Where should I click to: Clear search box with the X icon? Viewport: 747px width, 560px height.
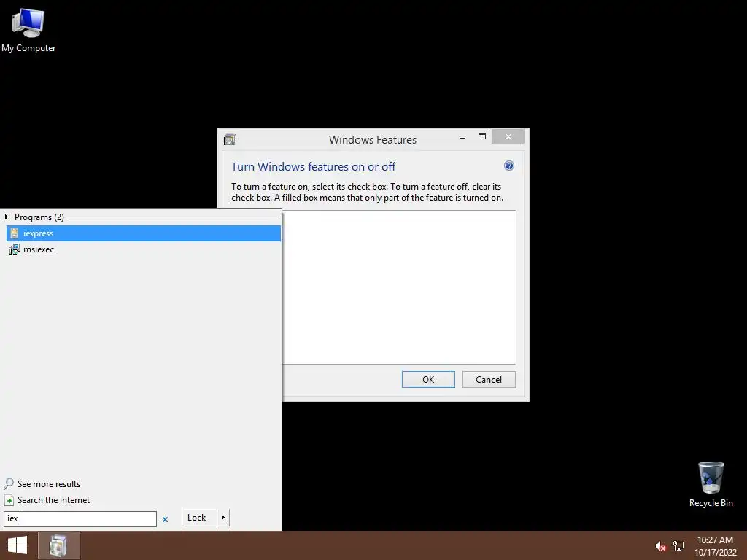tap(166, 519)
